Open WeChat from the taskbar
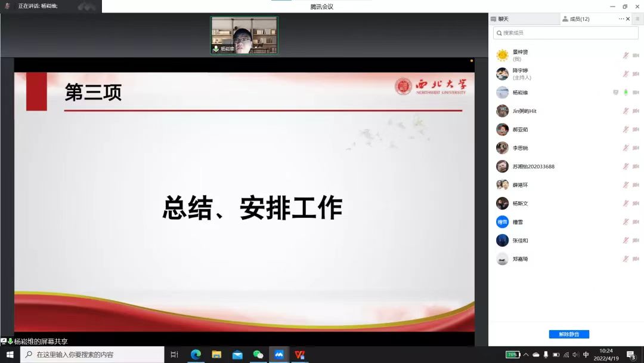This screenshot has width=644, height=363. tap(258, 355)
